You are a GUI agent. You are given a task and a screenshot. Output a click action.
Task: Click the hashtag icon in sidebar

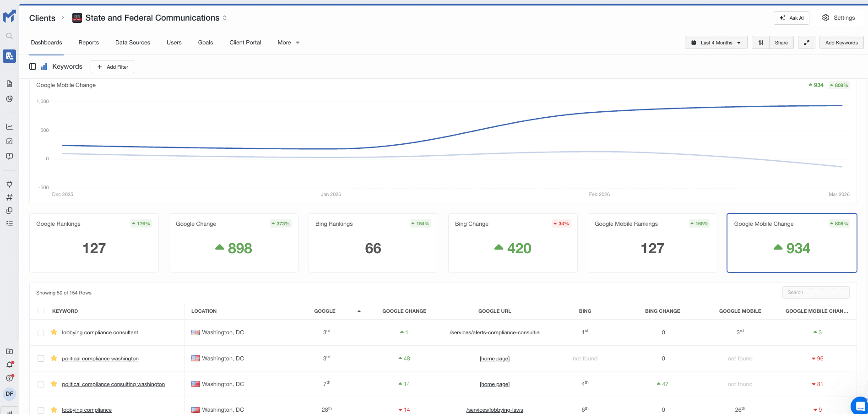coord(9,197)
